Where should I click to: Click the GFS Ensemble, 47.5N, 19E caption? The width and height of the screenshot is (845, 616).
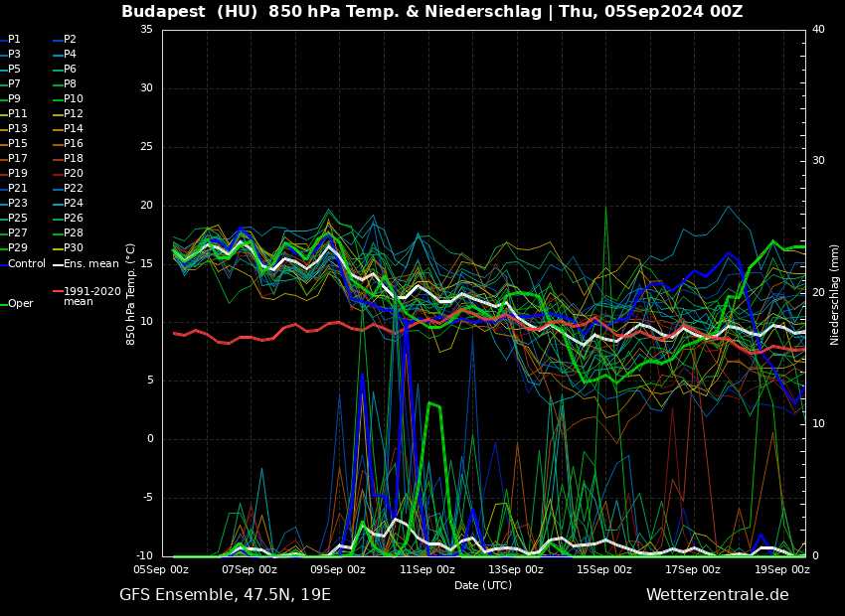(x=225, y=595)
